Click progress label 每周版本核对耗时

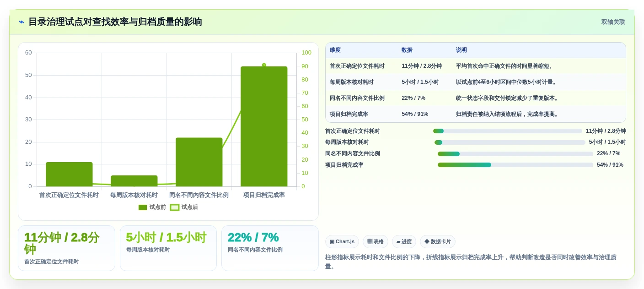click(x=347, y=142)
